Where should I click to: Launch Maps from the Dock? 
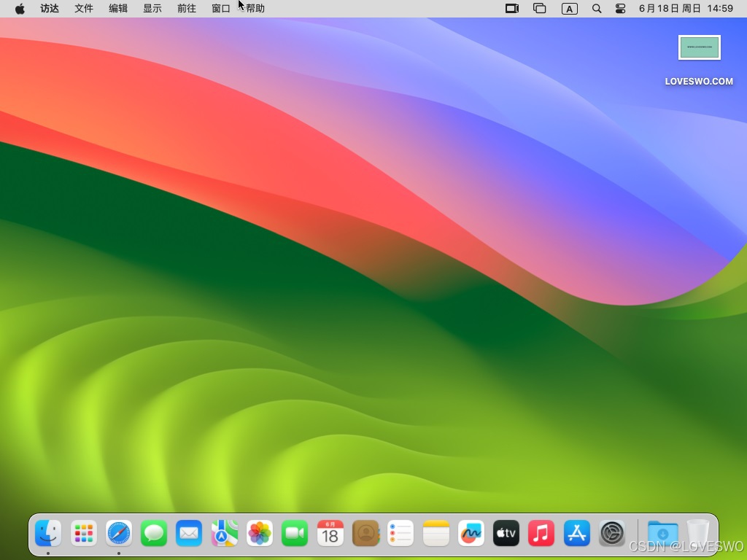(225, 533)
